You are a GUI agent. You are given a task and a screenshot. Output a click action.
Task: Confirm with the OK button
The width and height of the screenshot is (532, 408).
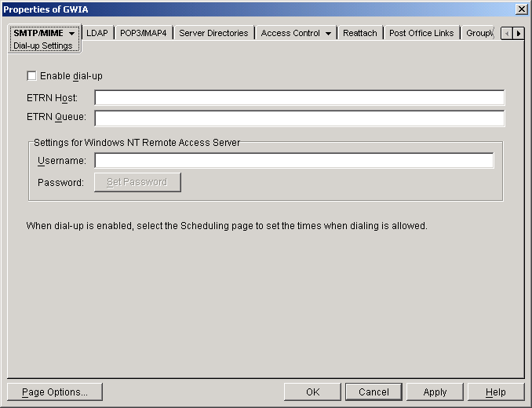[x=312, y=392]
